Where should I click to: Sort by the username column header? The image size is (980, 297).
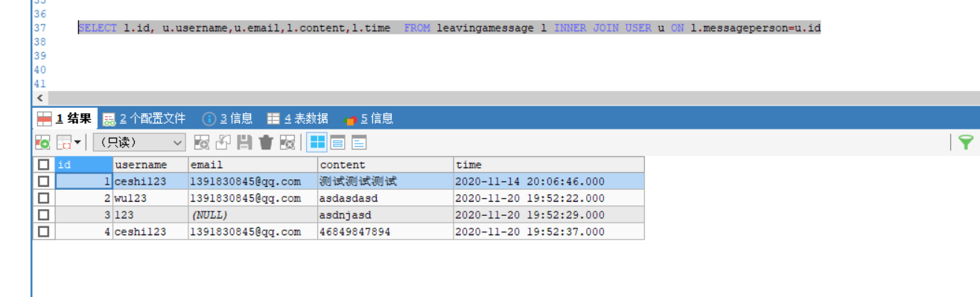click(150, 165)
